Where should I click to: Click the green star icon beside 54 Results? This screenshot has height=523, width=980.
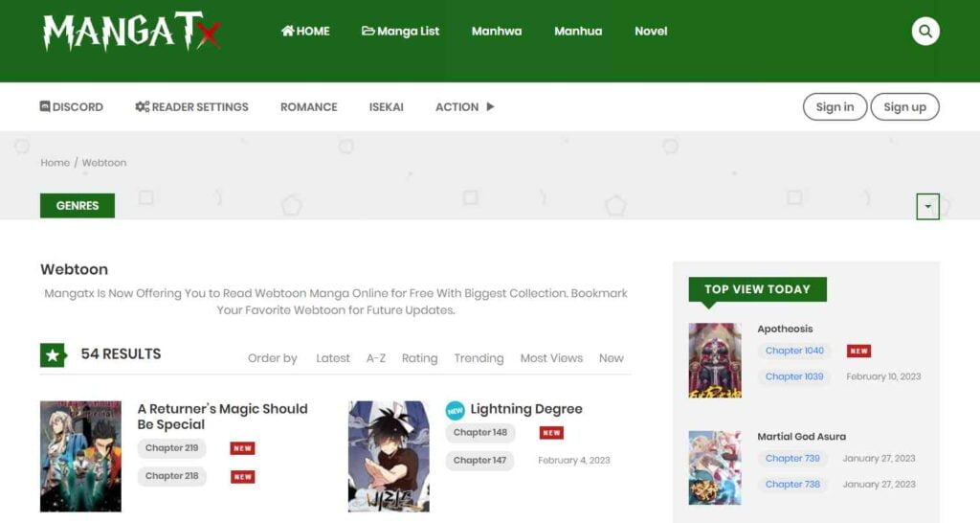(x=53, y=355)
